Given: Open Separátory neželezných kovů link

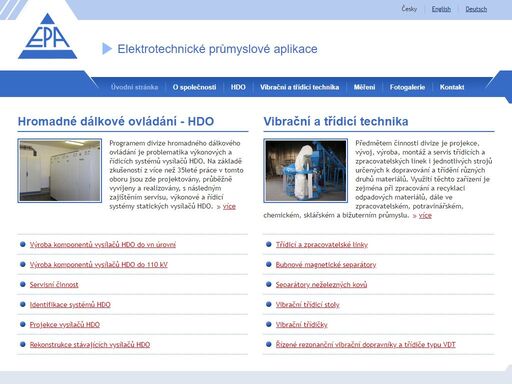Looking at the screenshot, I should point(321,285).
